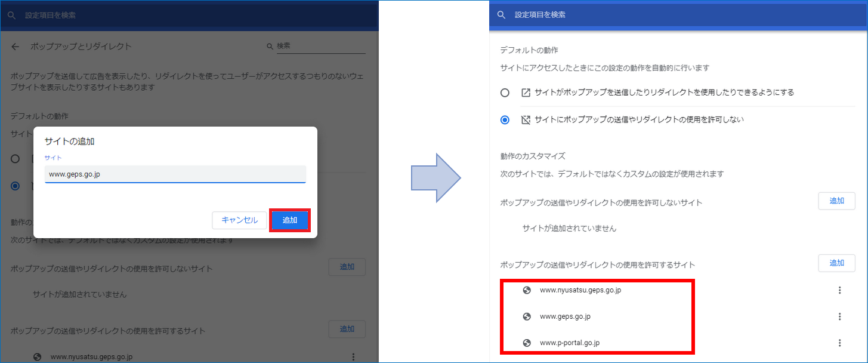This screenshot has width=868, height=363.
Task: Click the ポップアップとリダイレクト page title
Action: coord(81,47)
